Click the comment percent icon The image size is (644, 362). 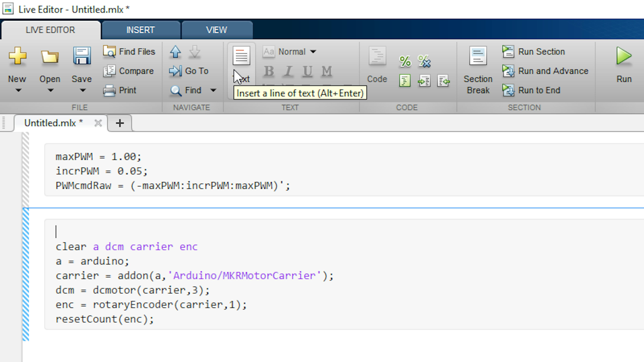coord(405,61)
